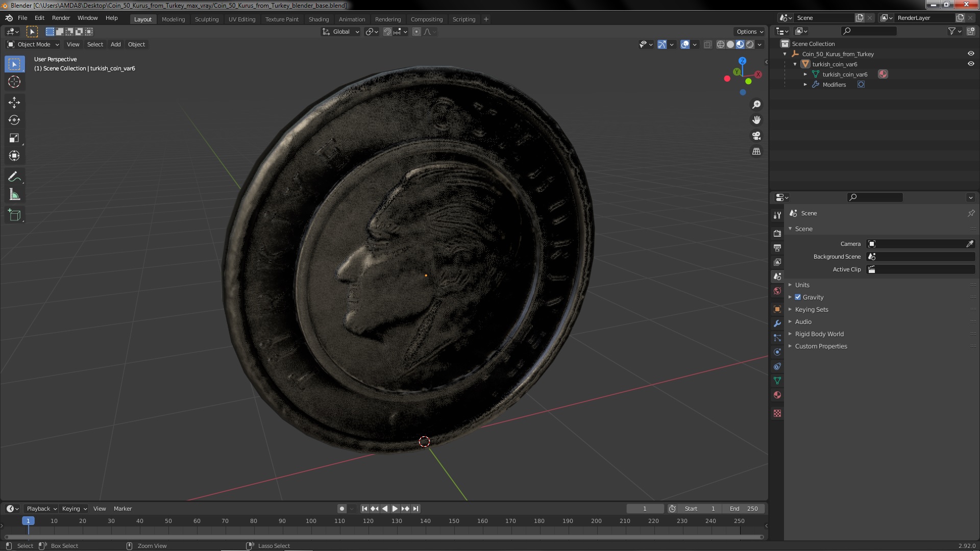This screenshot has width=980, height=551.
Task: Toggle viewport overlays display
Action: [x=685, y=45]
